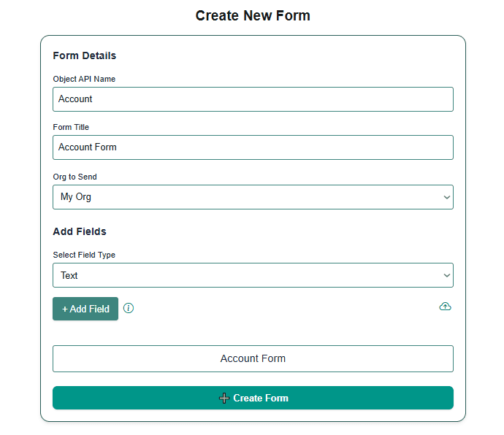Click the Object API Name label

[x=84, y=79]
